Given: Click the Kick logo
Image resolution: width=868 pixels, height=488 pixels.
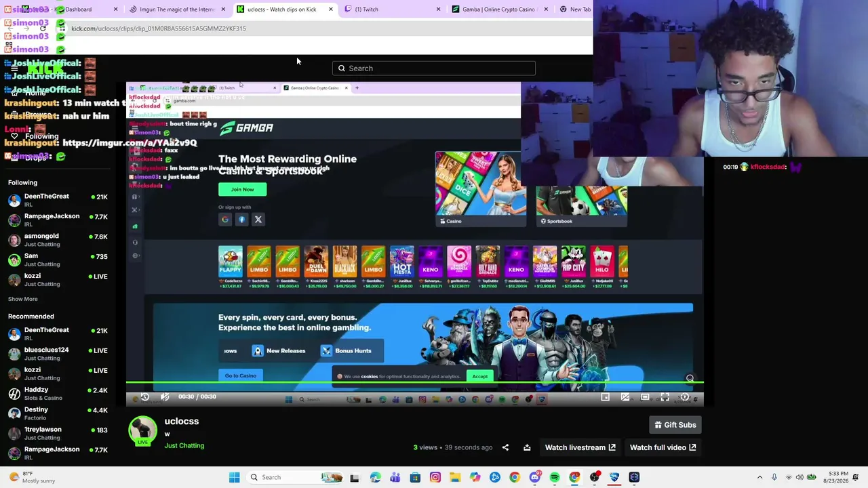Looking at the screenshot, I should (x=45, y=68).
